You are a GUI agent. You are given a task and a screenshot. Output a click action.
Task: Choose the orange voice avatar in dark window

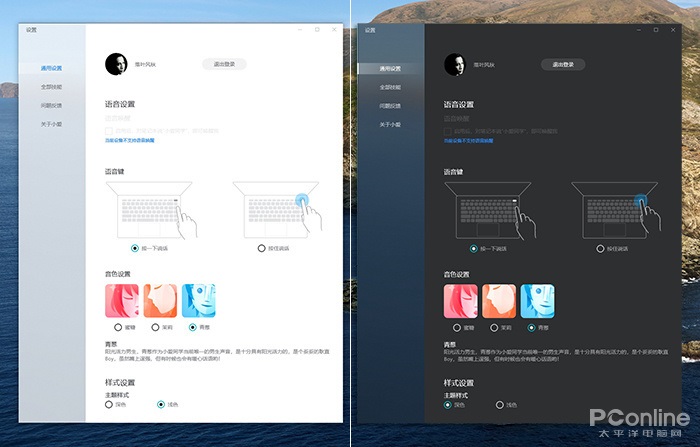click(499, 301)
